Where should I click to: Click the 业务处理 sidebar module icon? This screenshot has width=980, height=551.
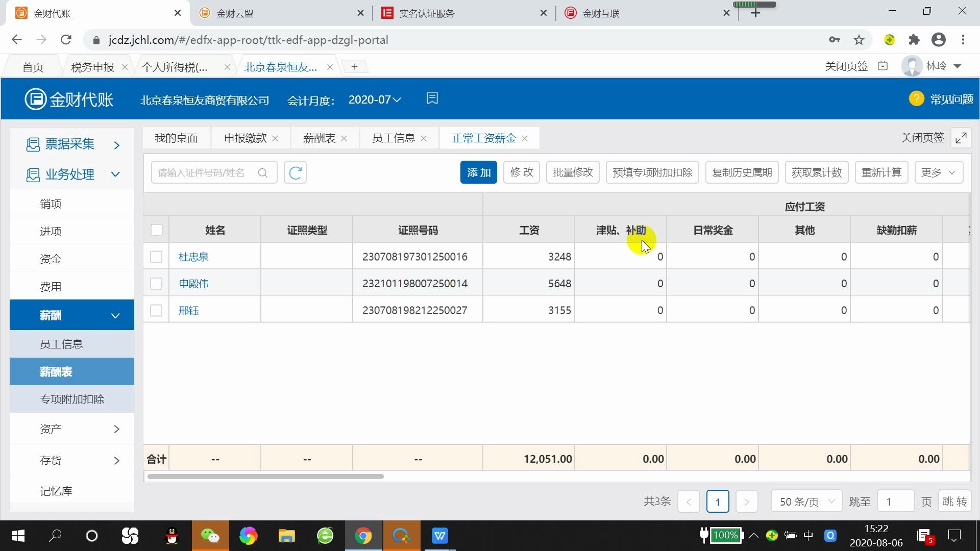pyautogui.click(x=32, y=174)
